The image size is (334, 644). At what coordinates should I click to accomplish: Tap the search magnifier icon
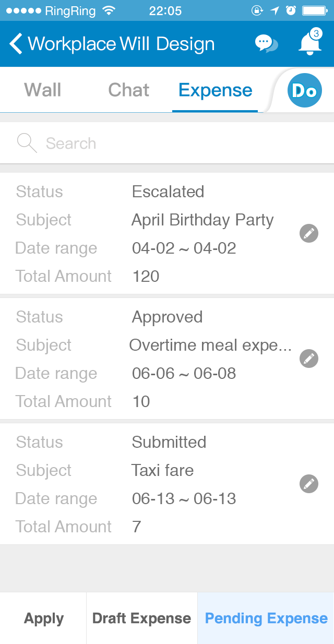click(27, 143)
